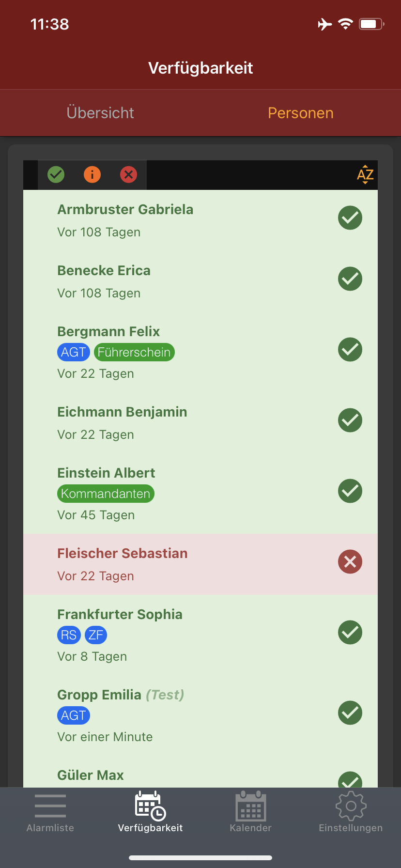Screen dimensions: 401x868
Task: Tap Bergmann Felix's availability checkmark
Action: tap(350, 349)
